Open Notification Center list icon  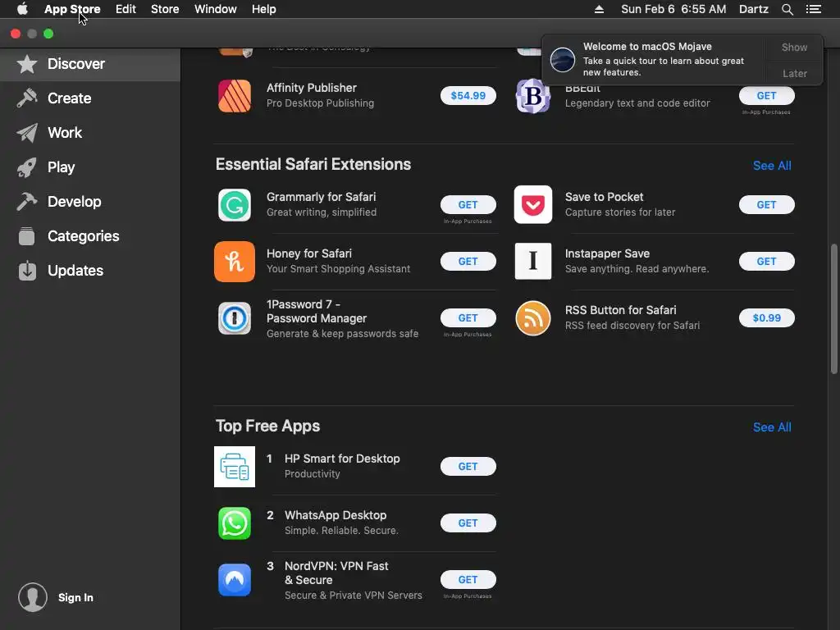click(x=813, y=9)
